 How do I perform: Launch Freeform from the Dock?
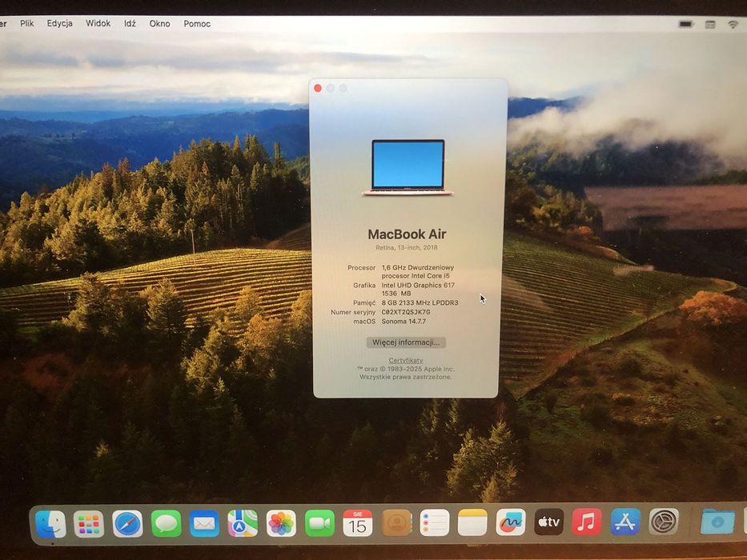(x=511, y=522)
